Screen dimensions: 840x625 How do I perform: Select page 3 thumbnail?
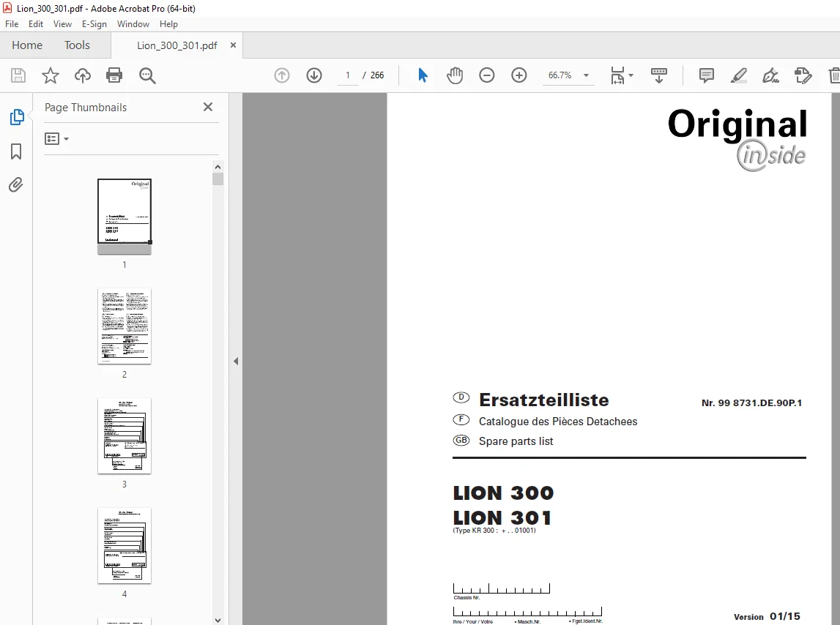(x=124, y=436)
